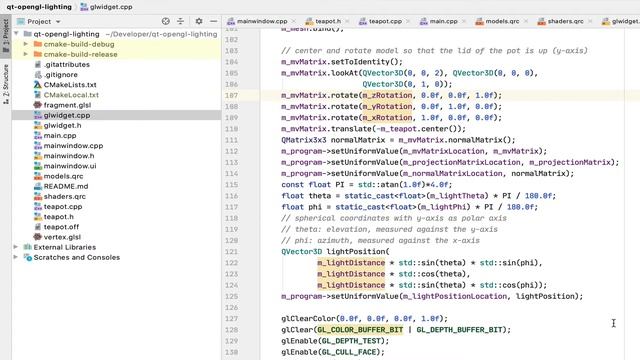Close the models.qrc tab
The height and width of the screenshot is (360, 640).
pyautogui.click(x=526, y=21)
